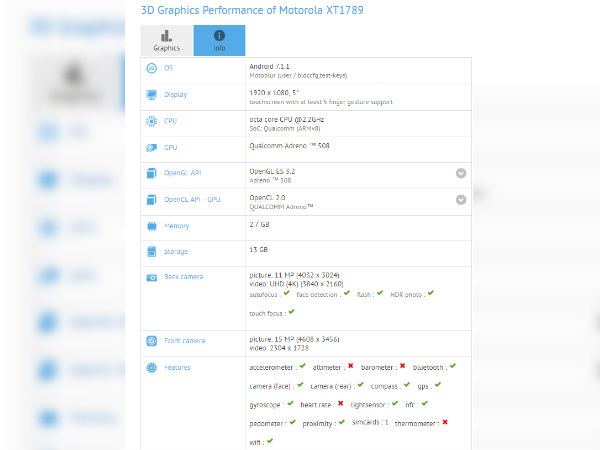Click the HDR photo green checkmark
This screenshot has height=450, width=600.
(431, 293)
